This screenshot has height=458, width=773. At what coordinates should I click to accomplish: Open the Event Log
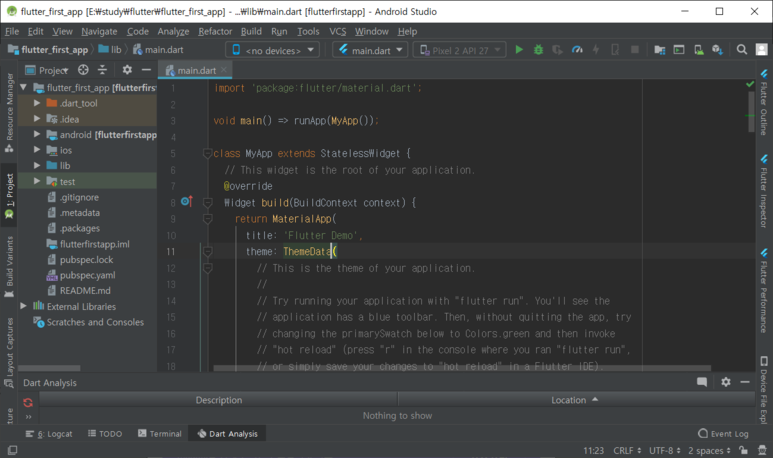pyautogui.click(x=723, y=433)
